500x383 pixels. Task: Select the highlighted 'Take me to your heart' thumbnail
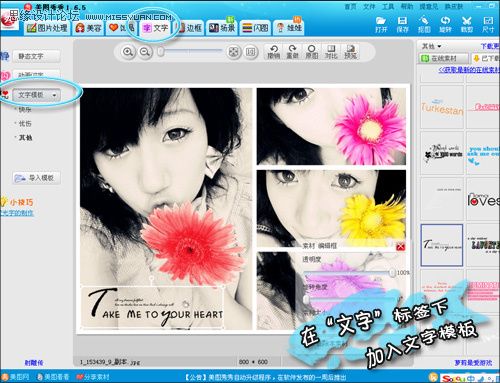[x=442, y=245]
